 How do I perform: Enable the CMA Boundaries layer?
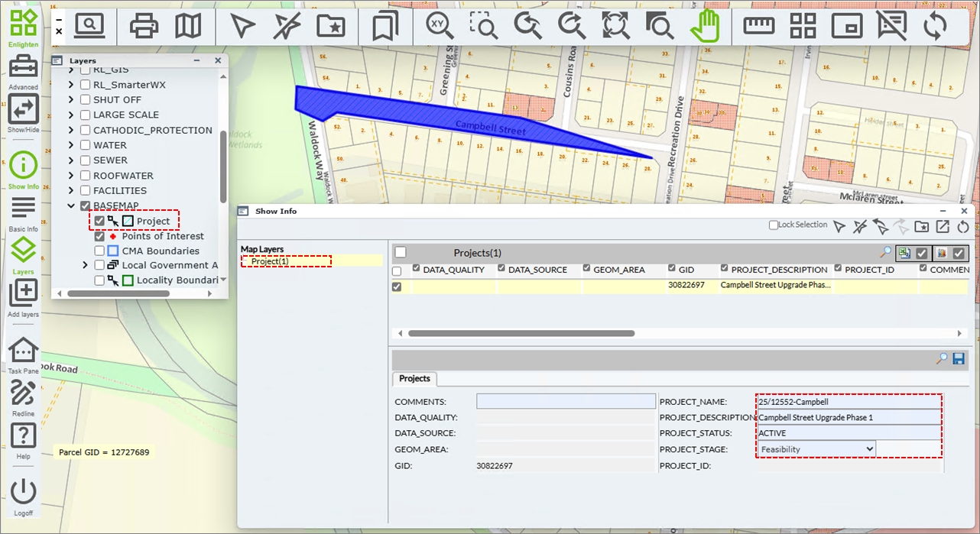[99, 251]
